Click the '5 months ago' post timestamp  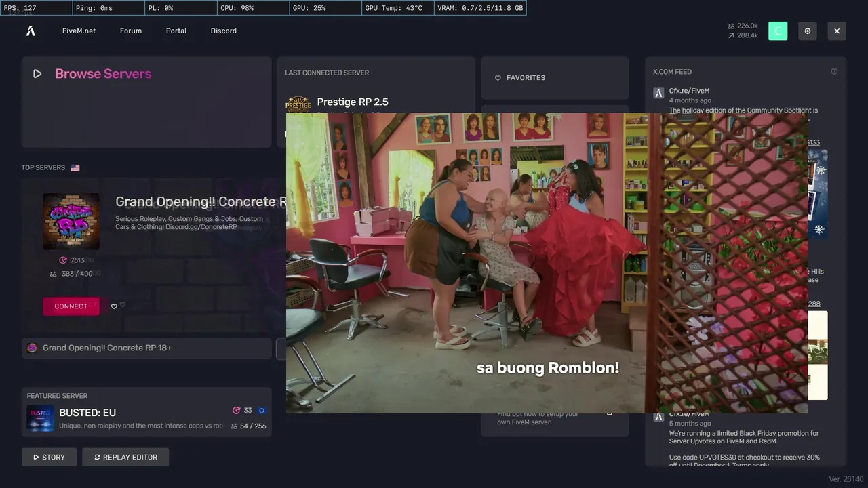click(690, 424)
